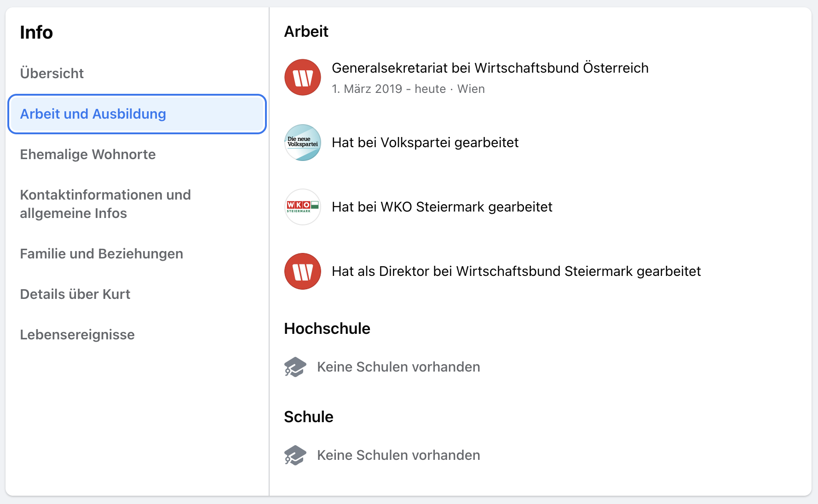The image size is (818, 504).
Task: Go to Kontaktinformationen und allgemeine Infos
Action: (x=105, y=204)
